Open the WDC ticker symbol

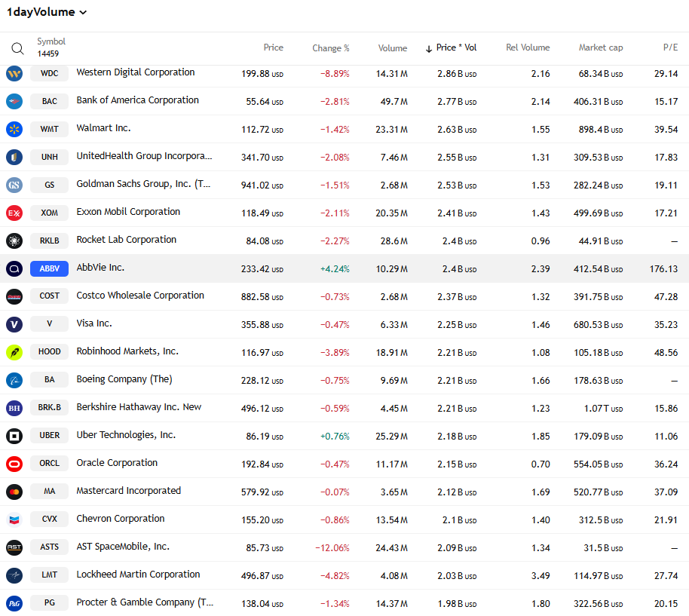pyautogui.click(x=49, y=73)
